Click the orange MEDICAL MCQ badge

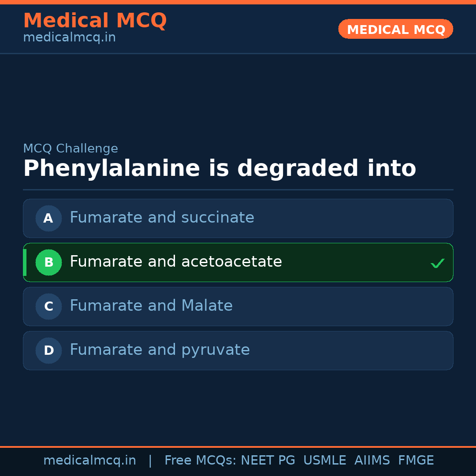click(x=395, y=29)
